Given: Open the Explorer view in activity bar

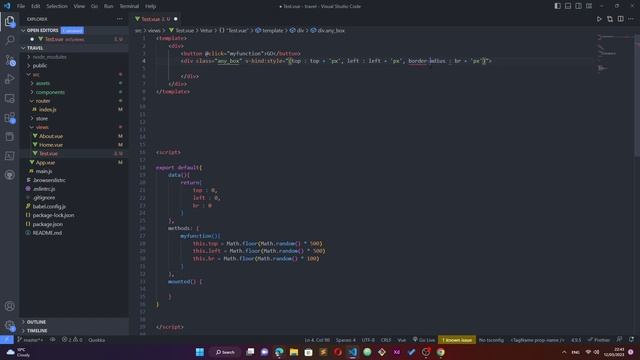Looking at the screenshot, I should (9, 21).
